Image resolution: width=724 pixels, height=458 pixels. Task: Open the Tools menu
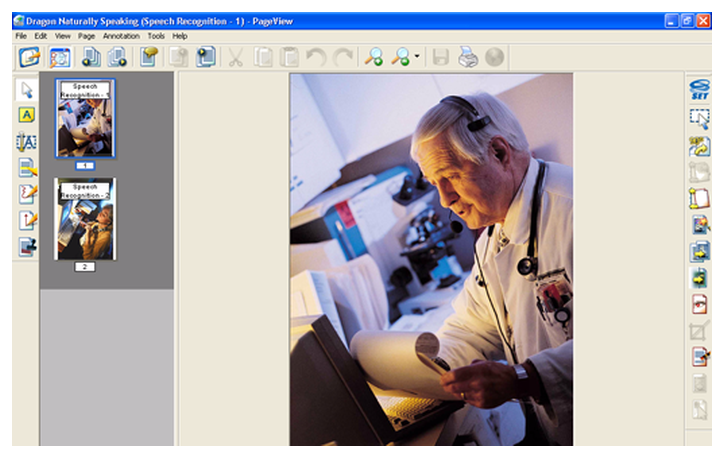coord(156,36)
